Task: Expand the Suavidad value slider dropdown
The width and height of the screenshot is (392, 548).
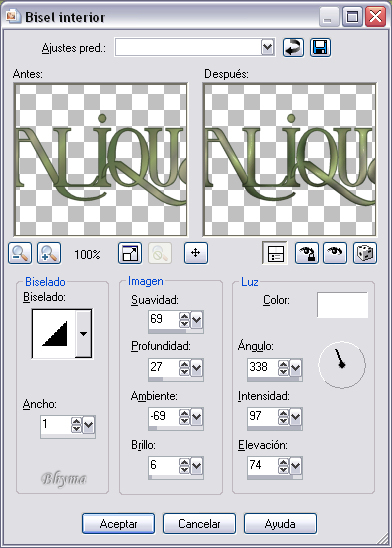Action: point(197,319)
